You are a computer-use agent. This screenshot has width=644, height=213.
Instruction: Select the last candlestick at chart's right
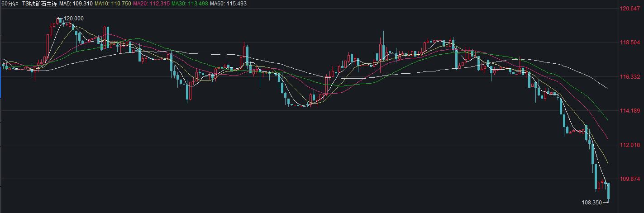[x=609, y=191]
